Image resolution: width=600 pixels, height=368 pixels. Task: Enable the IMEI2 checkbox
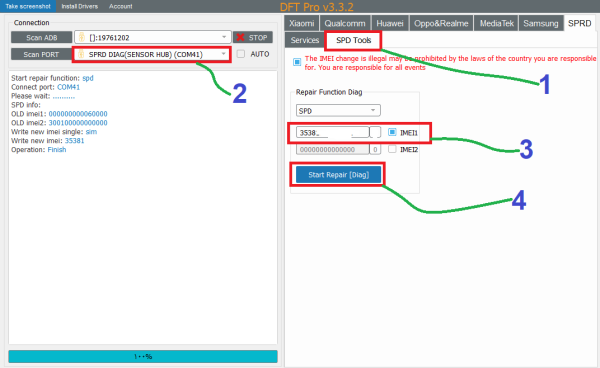tap(392, 149)
